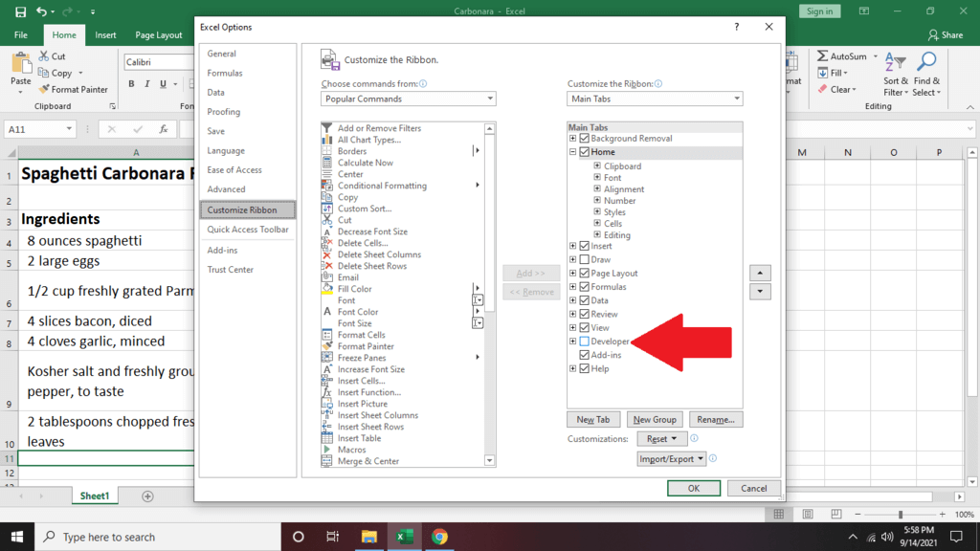Select Quick Access Toolbar in options list
980x551 pixels.
tap(248, 230)
